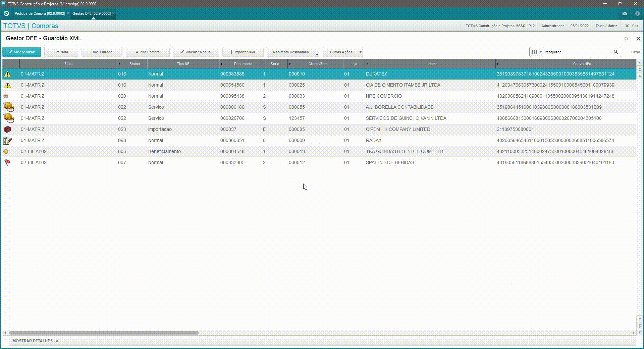Click the client code 123457 cell

click(x=315, y=118)
